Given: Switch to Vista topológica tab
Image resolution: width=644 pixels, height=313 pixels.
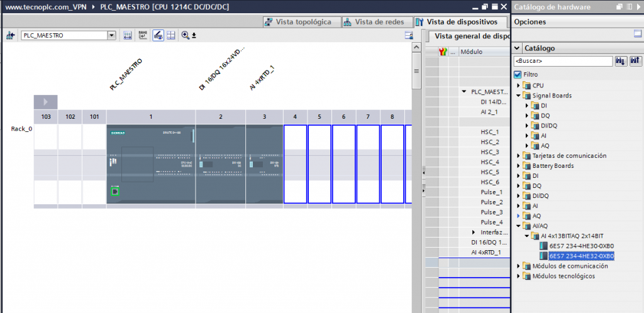Looking at the screenshot, I should 303,22.
